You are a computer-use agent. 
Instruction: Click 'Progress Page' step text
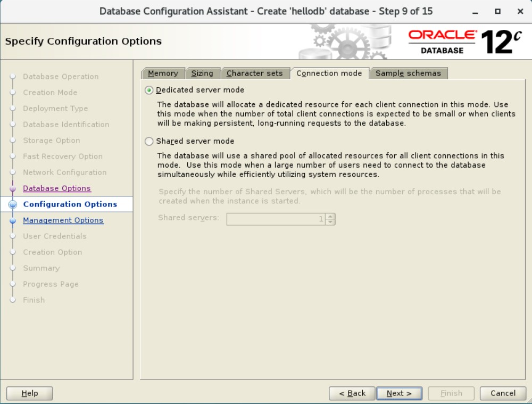pos(51,284)
